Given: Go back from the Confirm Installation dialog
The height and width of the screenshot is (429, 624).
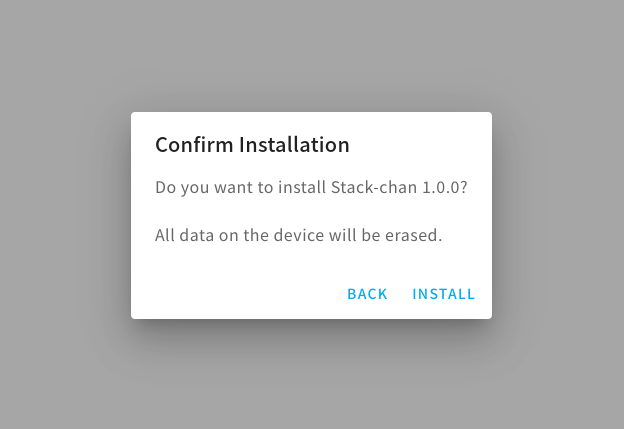Looking at the screenshot, I should click(x=367, y=294).
